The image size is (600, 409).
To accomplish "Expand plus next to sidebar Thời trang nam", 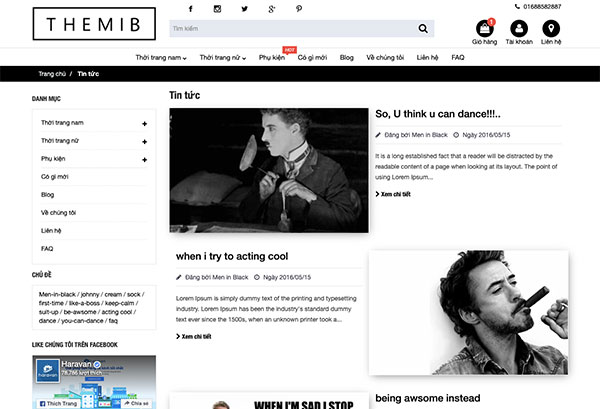I will pyautogui.click(x=144, y=124).
